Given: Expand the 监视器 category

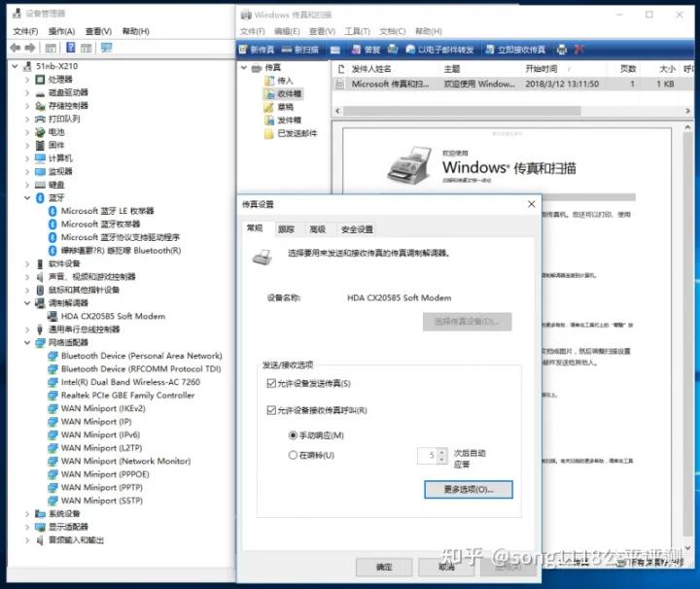Looking at the screenshot, I should (x=27, y=172).
